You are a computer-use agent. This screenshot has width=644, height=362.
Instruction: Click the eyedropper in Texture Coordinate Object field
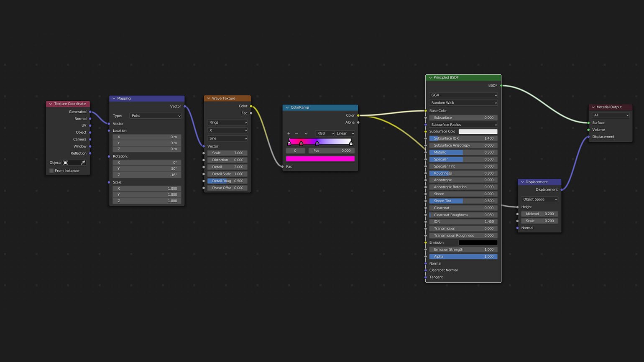(x=83, y=163)
